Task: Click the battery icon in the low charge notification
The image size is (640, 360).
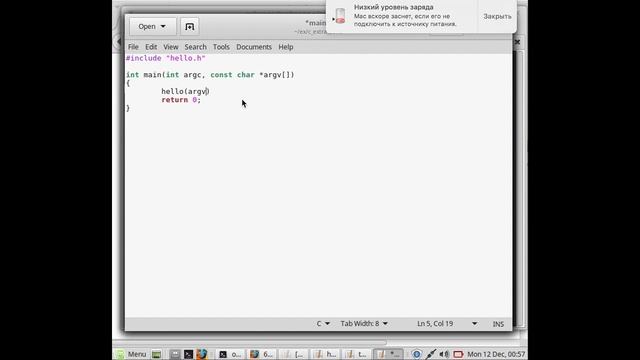Action: (x=340, y=16)
